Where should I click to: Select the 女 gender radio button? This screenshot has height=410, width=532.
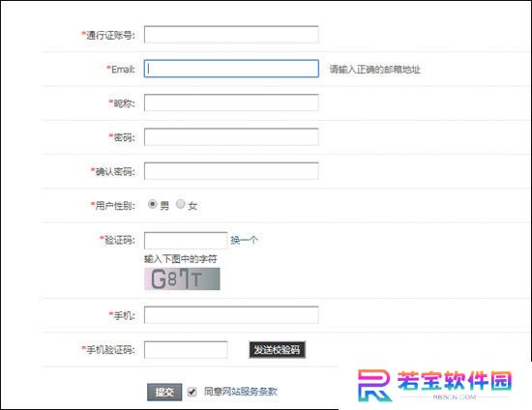coord(181,204)
